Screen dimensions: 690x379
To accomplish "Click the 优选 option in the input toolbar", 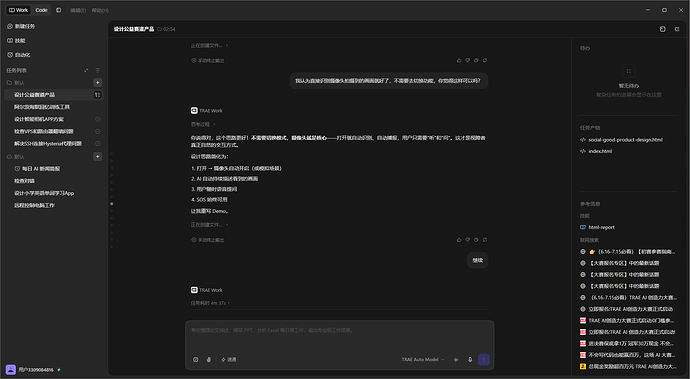I will 229,360.
